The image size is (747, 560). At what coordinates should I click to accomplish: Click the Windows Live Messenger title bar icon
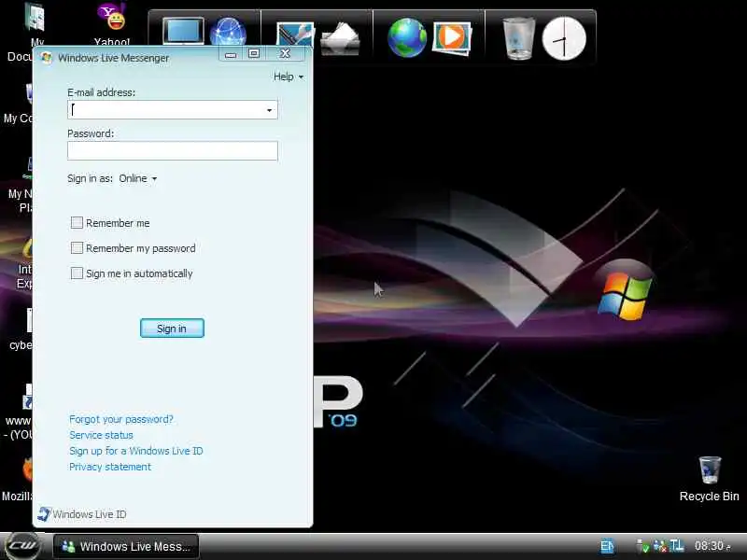click(x=46, y=58)
